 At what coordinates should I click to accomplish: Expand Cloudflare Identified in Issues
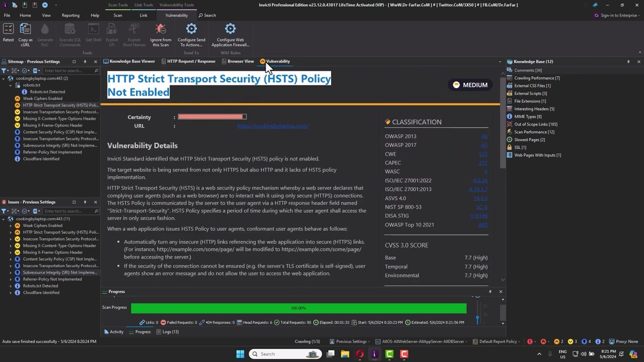tap(11, 293)
